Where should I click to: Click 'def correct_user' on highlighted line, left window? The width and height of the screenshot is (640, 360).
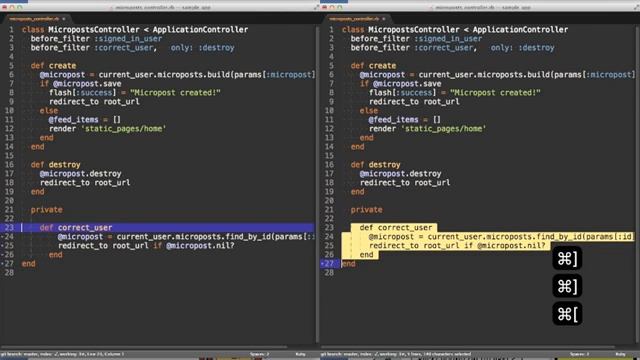[x=76, y=228]
